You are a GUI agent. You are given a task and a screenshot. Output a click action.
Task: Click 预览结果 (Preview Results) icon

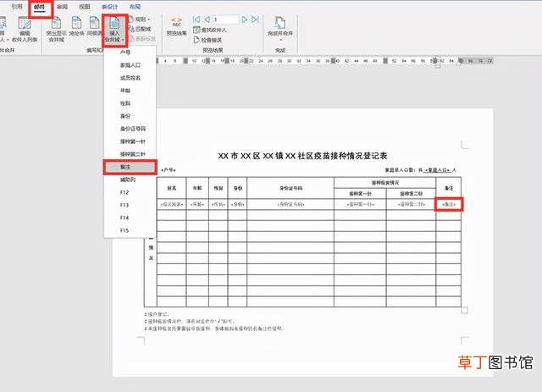[x=176, y=27]
